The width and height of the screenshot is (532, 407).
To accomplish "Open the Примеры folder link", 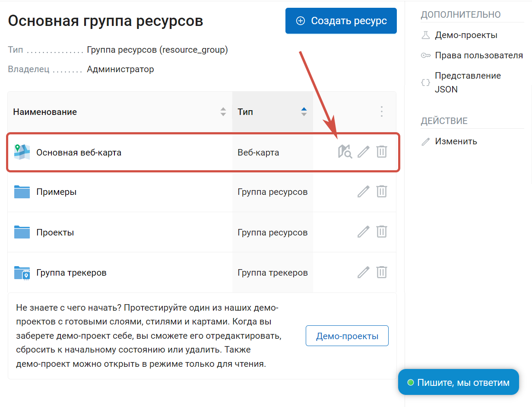I will coord(56,192).
